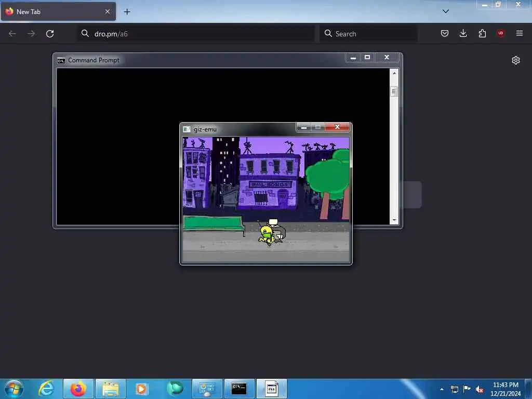
Task: Minimize the Command Prompt window
Action: click(353, 58)
